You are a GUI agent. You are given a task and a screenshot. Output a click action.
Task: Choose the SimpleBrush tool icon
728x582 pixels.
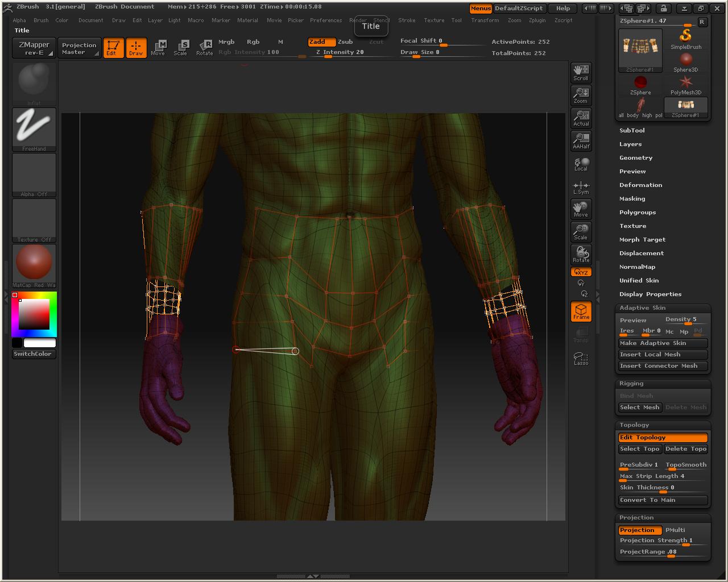coord(686,39)
